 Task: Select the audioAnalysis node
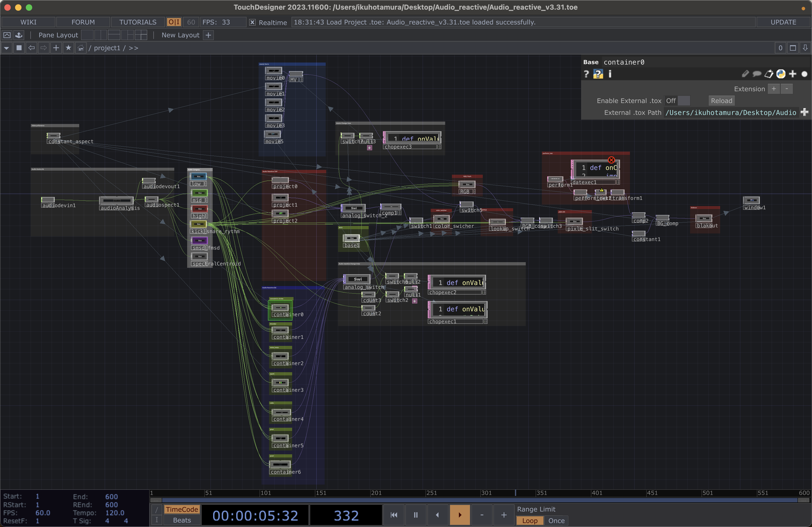[x=116, y=200]
